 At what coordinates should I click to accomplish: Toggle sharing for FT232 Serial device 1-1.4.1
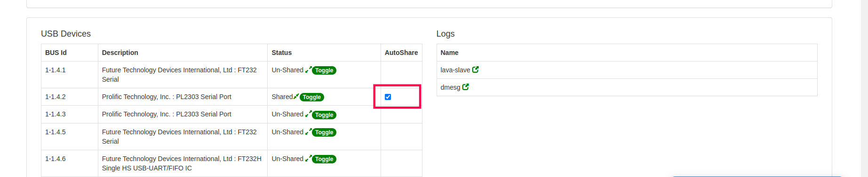pyautogui.click(x=324, y=70)
